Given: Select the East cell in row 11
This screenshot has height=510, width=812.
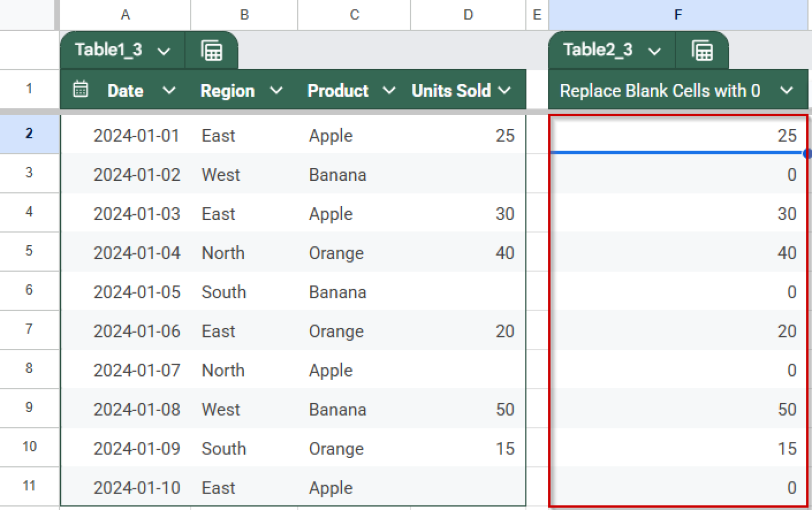Looking at the screenshot, I should coord(218,487).
